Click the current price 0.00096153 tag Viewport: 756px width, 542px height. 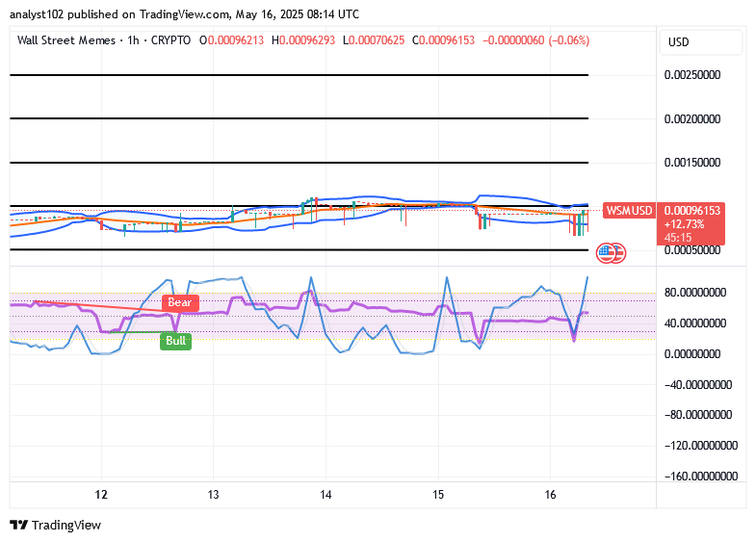(x=691, y=211)
